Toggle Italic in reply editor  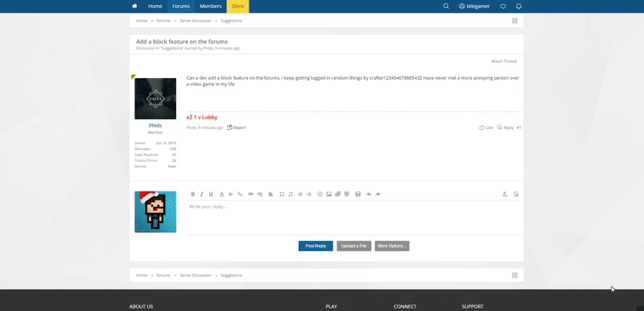(202, 194)
